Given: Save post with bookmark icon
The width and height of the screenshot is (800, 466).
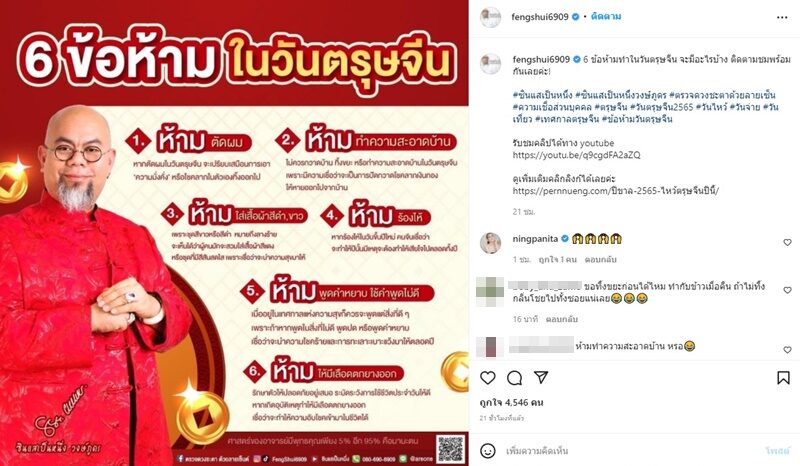Looking at the screenshot, I should click(x=783, y=378).
